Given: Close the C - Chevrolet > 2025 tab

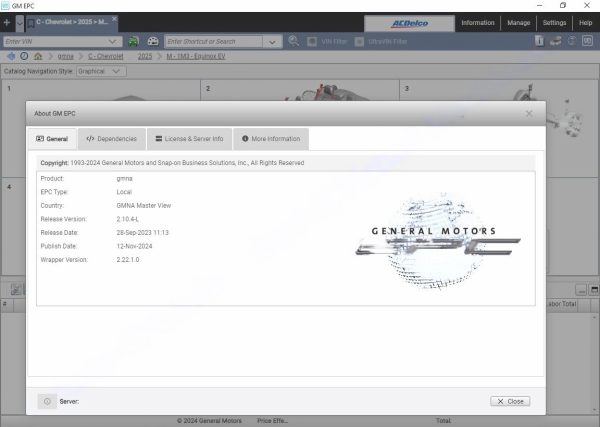Looking at the screenshot, I should [x=114, y=19].
